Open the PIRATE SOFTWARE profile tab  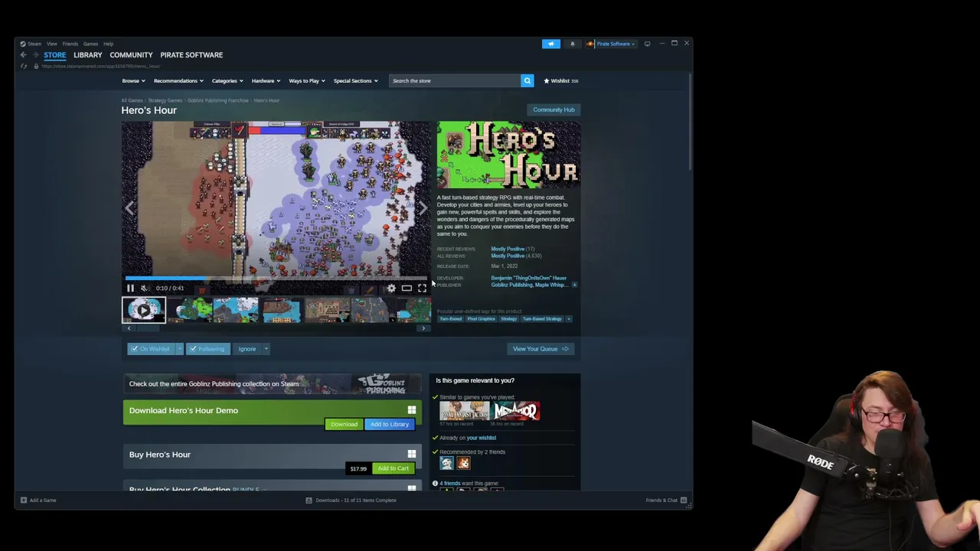(191, 55)
